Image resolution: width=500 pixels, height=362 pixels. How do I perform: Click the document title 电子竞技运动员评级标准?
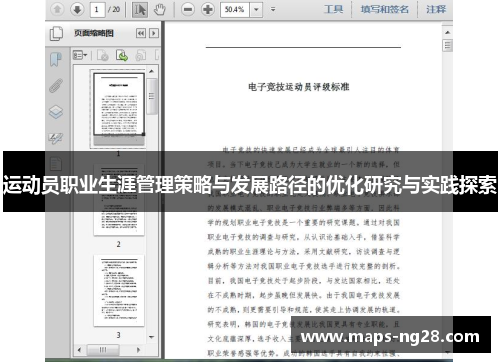pos(298,87)
